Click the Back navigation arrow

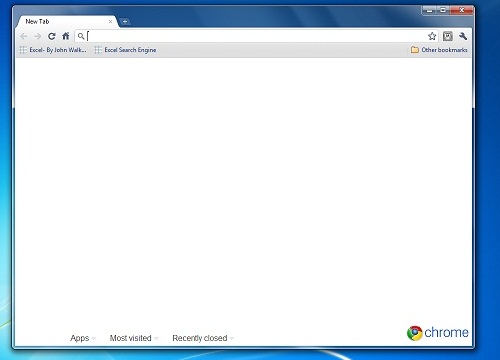[24, 36]
